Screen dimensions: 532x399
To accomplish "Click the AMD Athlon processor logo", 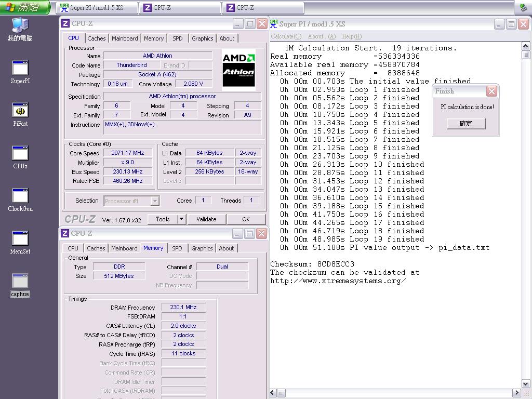I will 238,70.
